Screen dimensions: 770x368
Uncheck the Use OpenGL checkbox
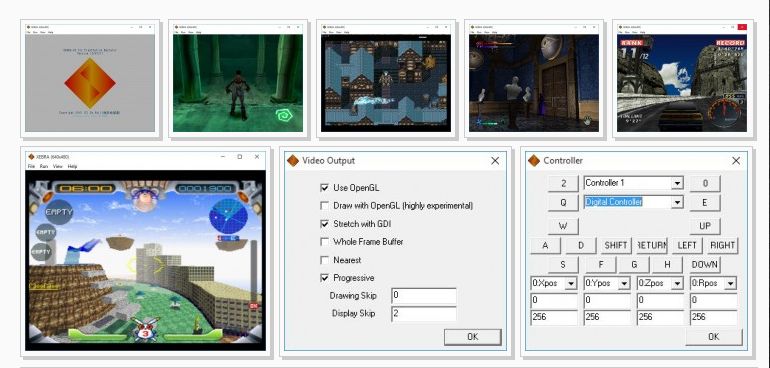tap(324, 188)
